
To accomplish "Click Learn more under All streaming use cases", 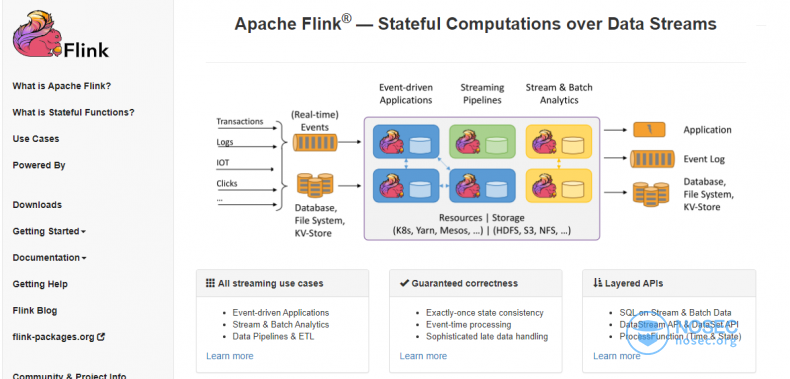I will [x=230, y=356].
